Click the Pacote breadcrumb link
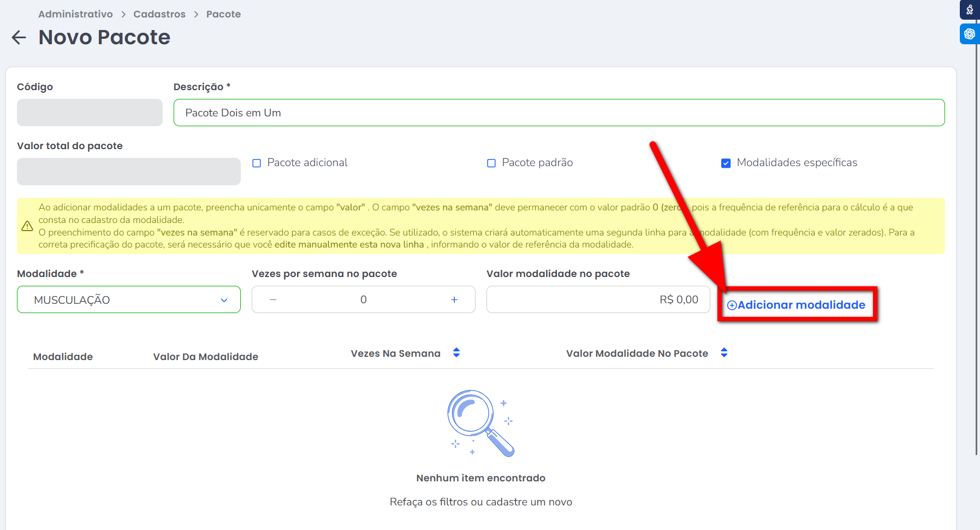The width and height of the screenshot is (980, 530). 223,14
